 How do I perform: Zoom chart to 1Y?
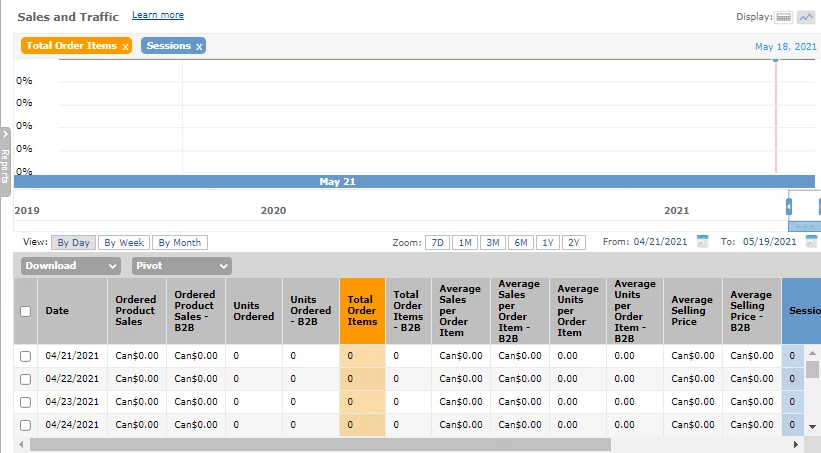point(548,242)
